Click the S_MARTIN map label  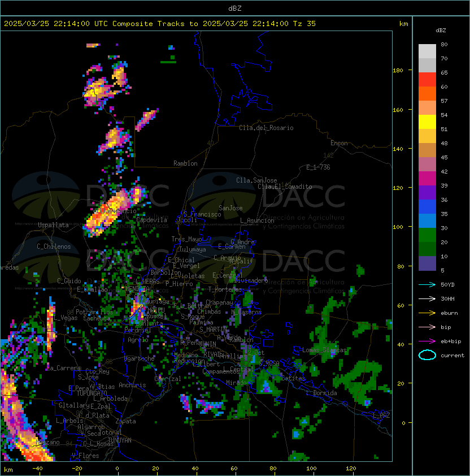click(x=213, y=330)
